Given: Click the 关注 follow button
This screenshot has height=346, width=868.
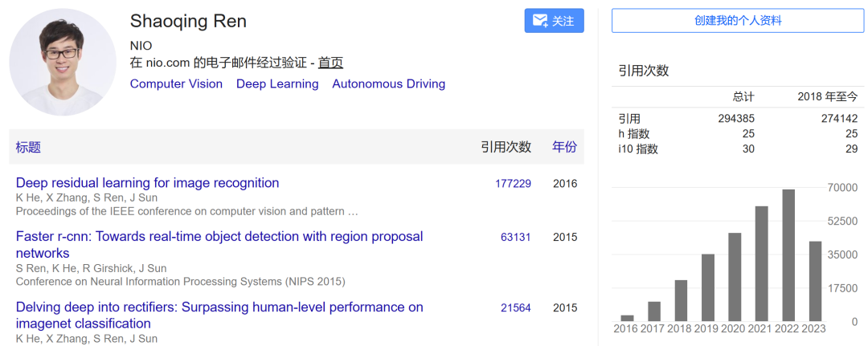Looking at the screenshot, I should click(x=554, y=21).
